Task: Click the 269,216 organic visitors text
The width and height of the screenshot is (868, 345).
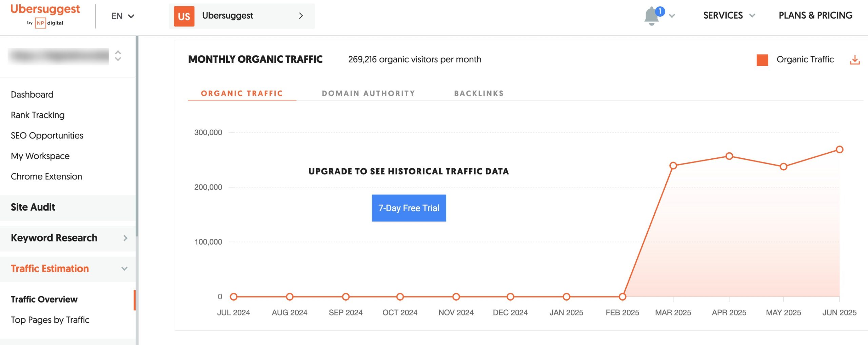Action: (415, 59)
